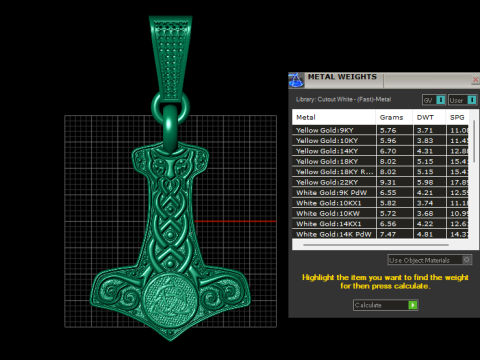Click the horizontal scrollbar under metal table
The width and height of the screenshot is (480, 360).
click(x=376, y=245)
